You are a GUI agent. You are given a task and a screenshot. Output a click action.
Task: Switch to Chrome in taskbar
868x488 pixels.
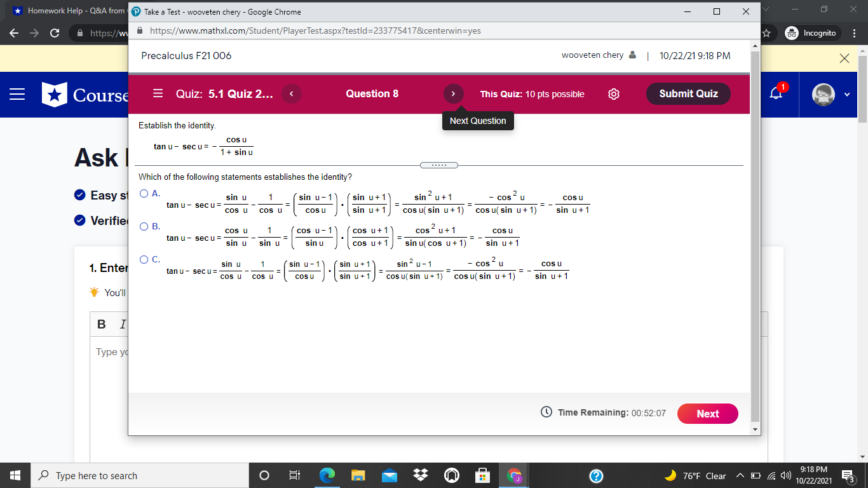tap(513, 475)
